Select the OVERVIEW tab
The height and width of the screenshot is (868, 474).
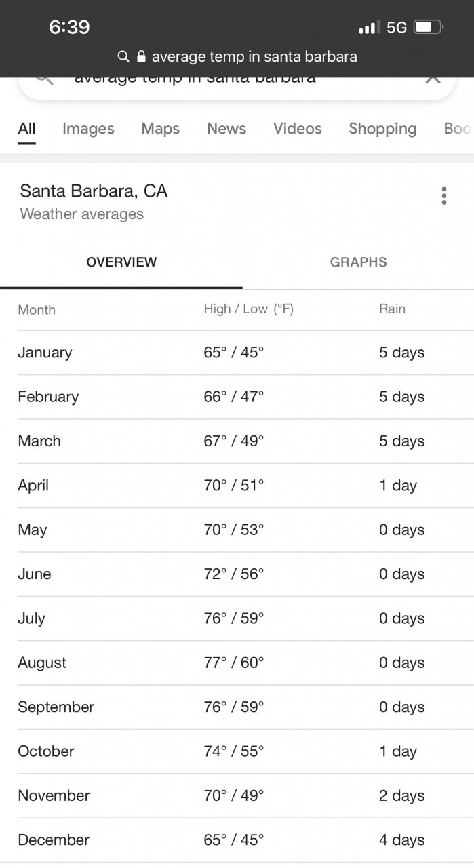point(121,262)
